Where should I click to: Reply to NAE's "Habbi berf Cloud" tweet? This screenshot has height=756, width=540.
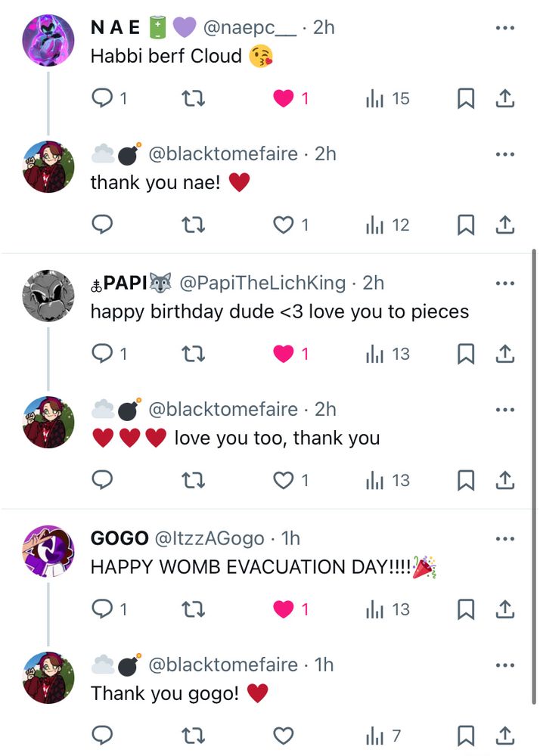(102, 98)
